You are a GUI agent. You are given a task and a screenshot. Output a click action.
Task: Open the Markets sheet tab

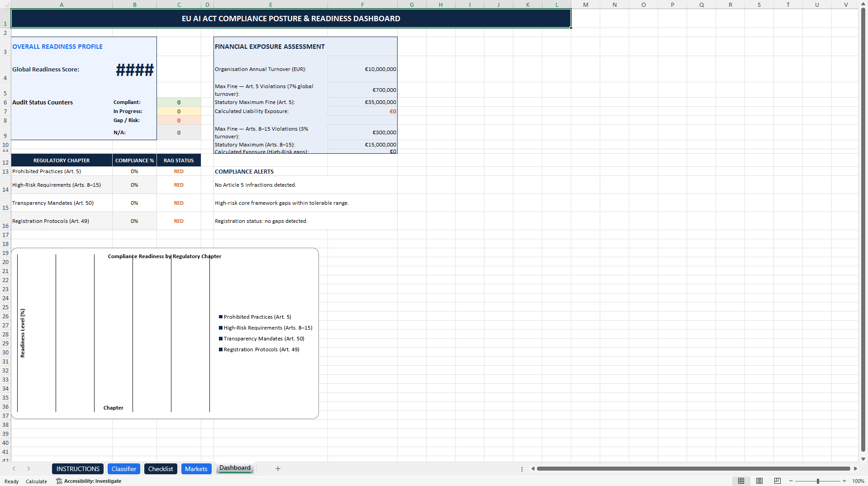point(196,469)
